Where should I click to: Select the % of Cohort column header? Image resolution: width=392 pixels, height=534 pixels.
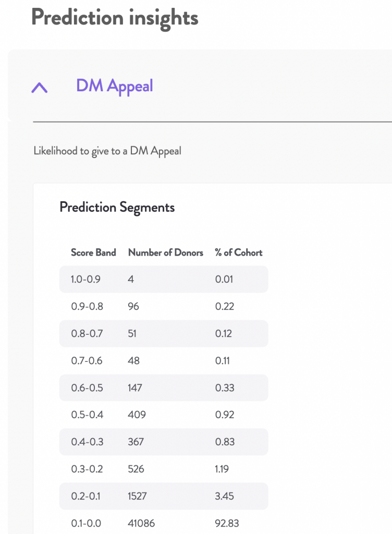tap(239, 252)
